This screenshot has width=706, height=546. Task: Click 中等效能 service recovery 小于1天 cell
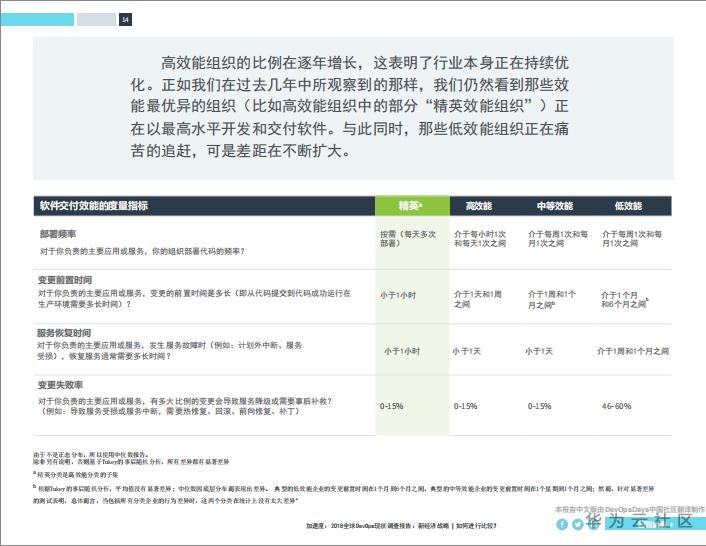click(539, 351)
